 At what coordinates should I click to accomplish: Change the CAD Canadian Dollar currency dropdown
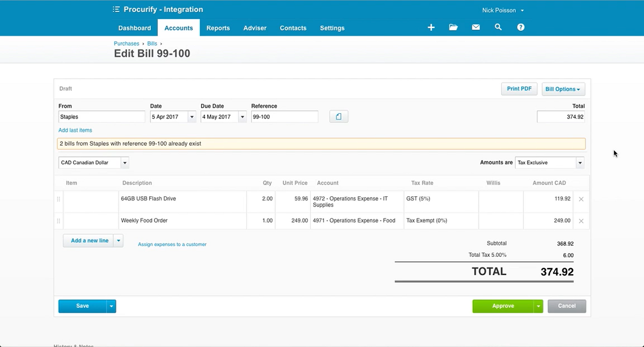pyautogui.click(x=124, y=163)
